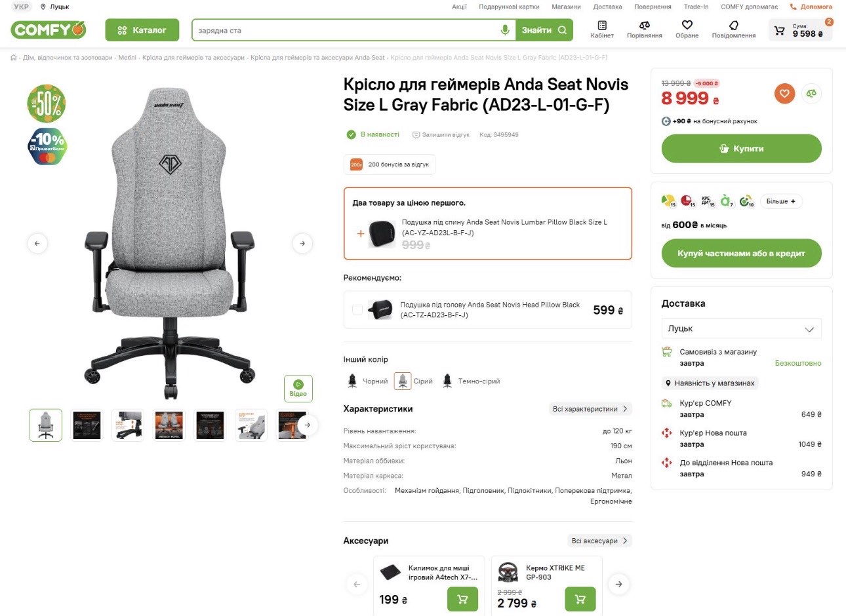Expand Більше payment options
The image size is (846, 616).
(x=780, y=201)
